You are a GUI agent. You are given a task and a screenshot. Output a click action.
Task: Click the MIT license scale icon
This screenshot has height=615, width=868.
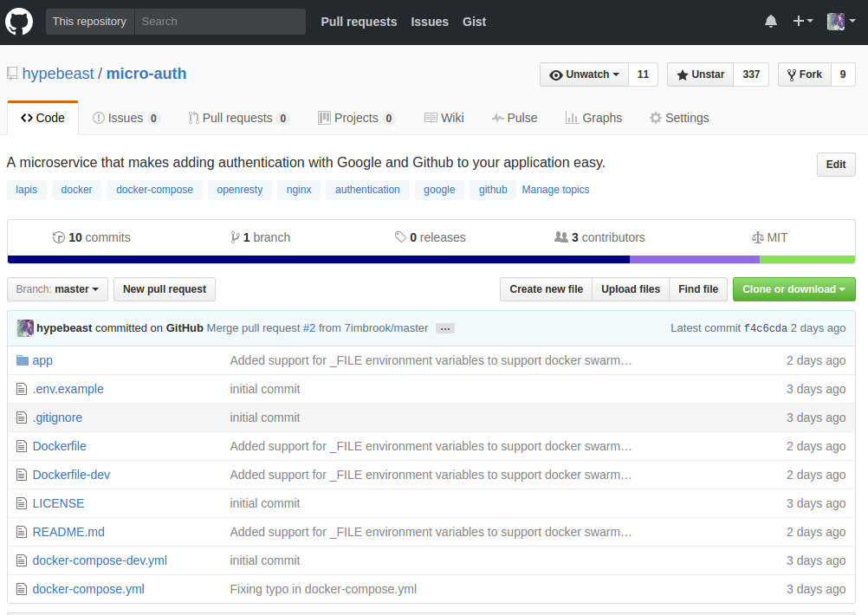[758, 237]
